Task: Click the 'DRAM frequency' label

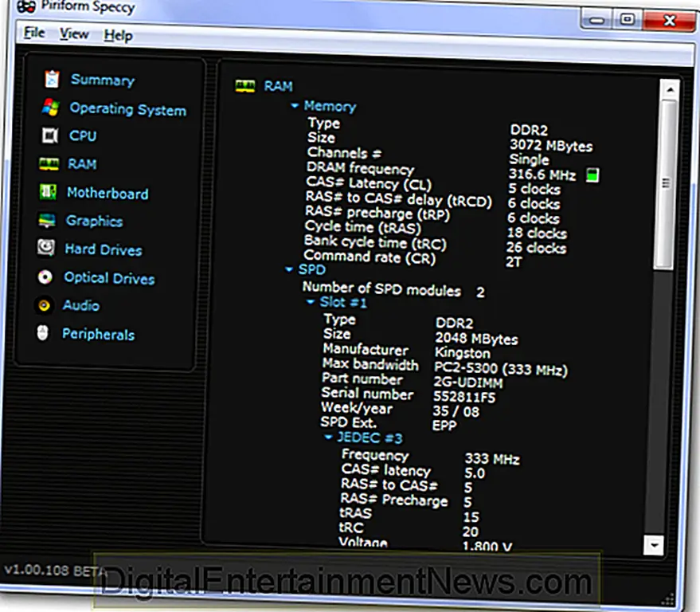Action: tap(360, 168)
